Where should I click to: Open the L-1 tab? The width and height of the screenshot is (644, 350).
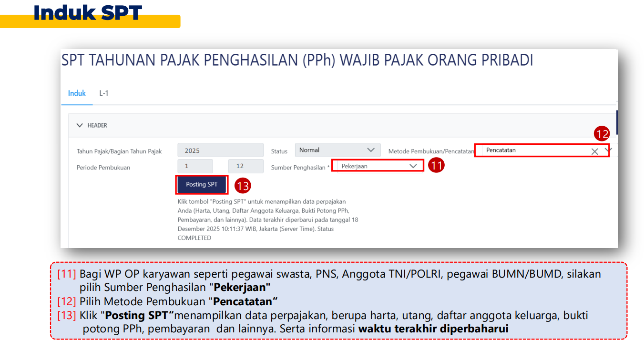tap(104, 93)
